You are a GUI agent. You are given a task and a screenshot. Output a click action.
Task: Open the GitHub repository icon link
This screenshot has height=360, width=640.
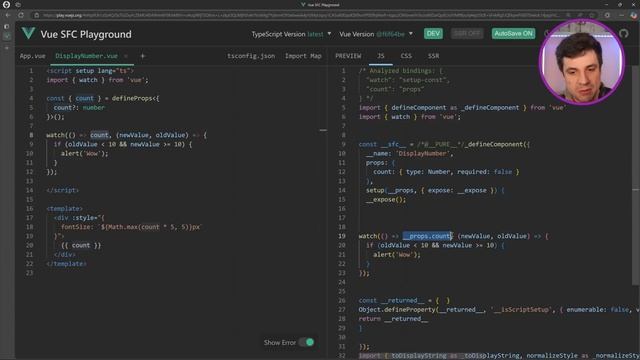[624, 33]
